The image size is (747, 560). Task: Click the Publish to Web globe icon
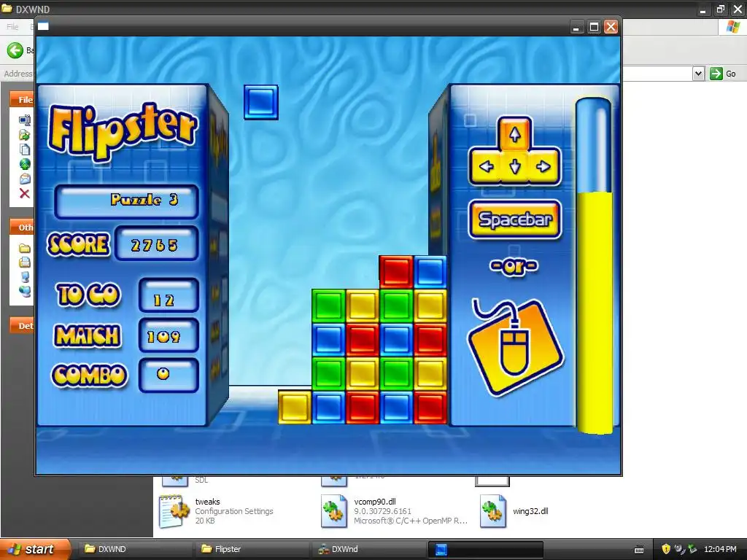(24, 164)
